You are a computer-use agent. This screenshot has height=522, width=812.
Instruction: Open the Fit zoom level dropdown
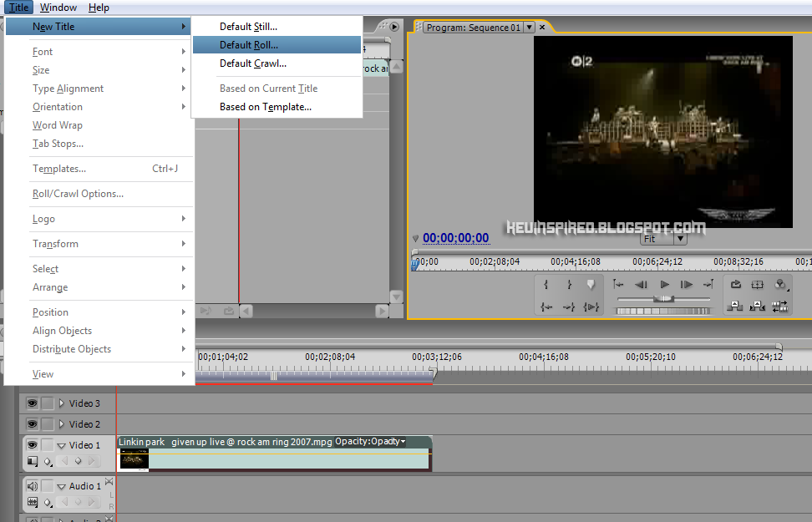[x=680, y=238]
